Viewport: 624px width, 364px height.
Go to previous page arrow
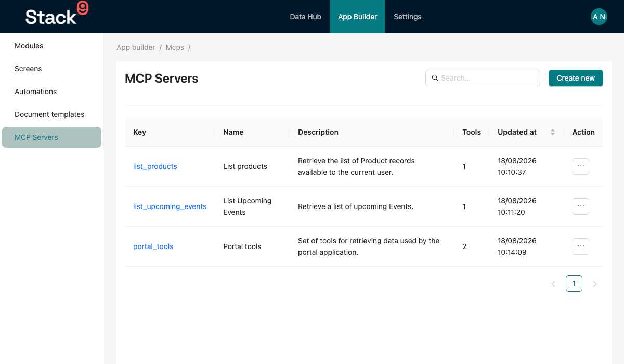tap(553, 284)
